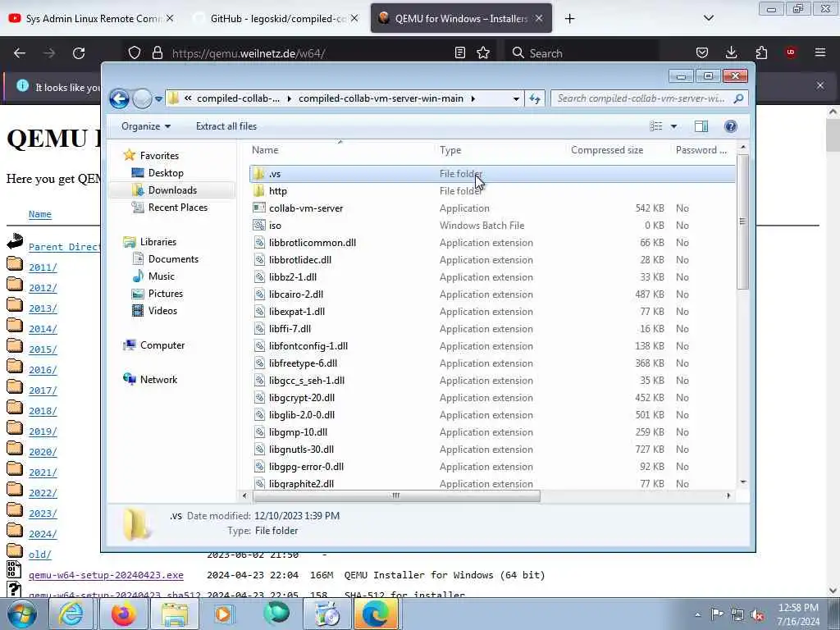Click the compiled-collab-vm-server-win-main breadcrumb
840x630 pixels.
pos(381,98)
